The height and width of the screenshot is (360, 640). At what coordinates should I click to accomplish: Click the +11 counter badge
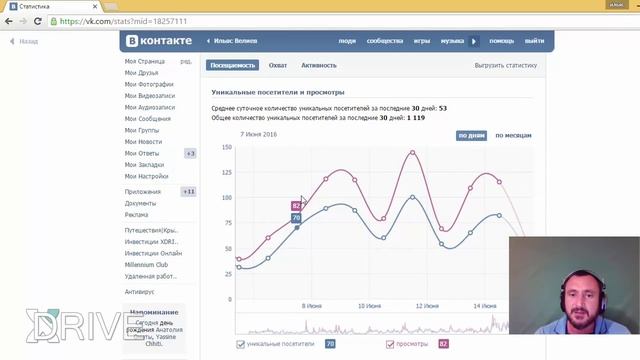(189, 192)
